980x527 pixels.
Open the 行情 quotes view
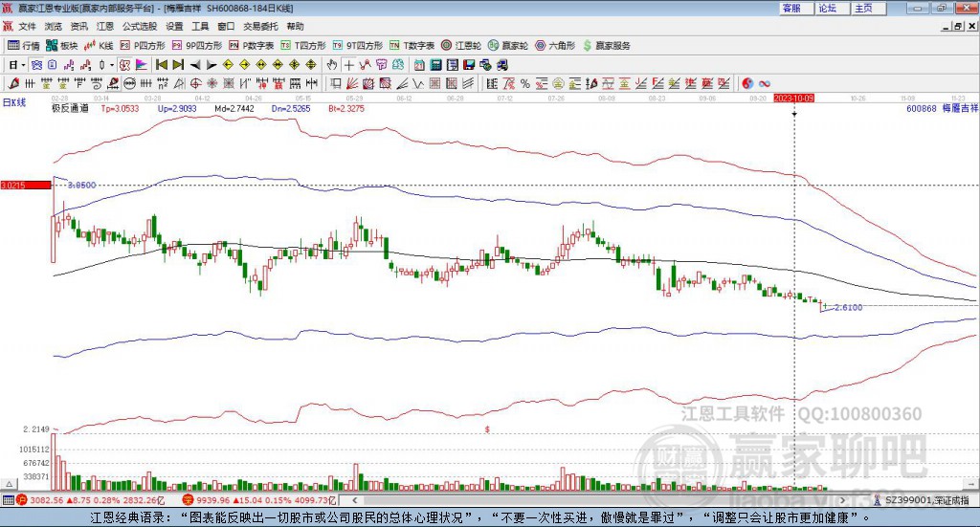tap(23, 46)
